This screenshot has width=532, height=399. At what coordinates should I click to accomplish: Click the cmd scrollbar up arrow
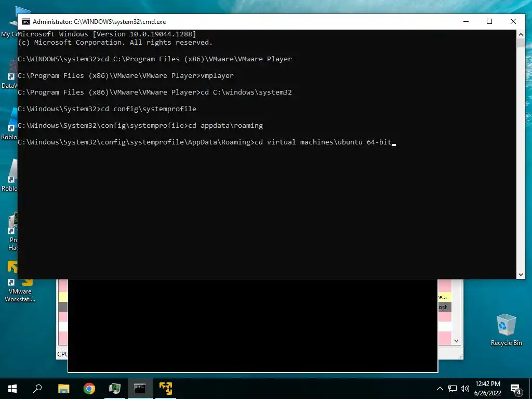[521, 34]
